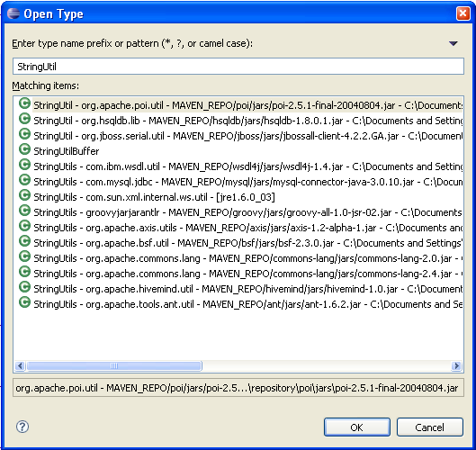Close the Open Type dialog
Viewport: 476px width, 450px height.
[x=463, y=13]
